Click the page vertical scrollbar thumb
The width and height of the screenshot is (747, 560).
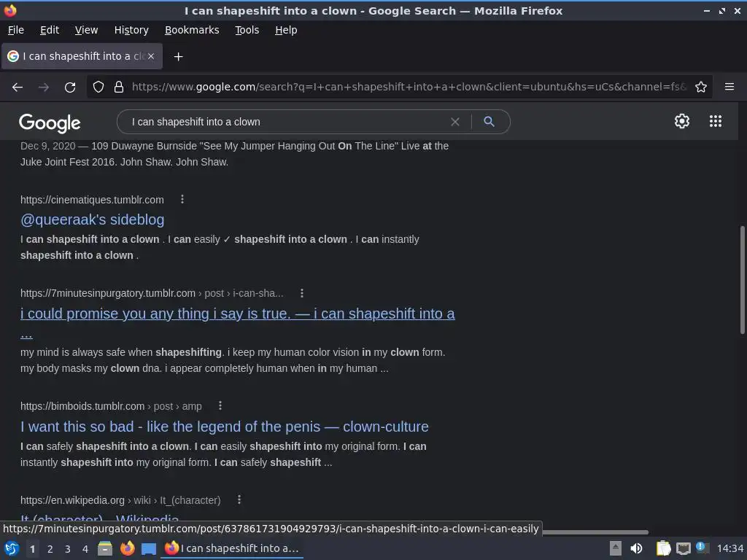(x=742, y=280)
